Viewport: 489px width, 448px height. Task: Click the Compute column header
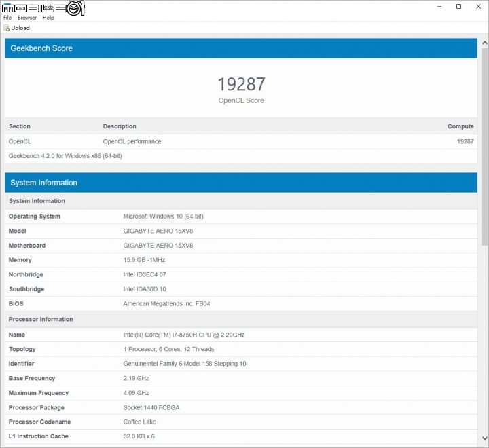[460, 126]
